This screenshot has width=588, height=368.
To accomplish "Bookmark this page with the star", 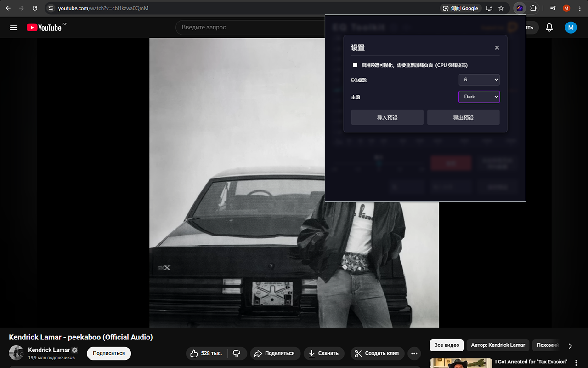I will (x=501, y=8).
